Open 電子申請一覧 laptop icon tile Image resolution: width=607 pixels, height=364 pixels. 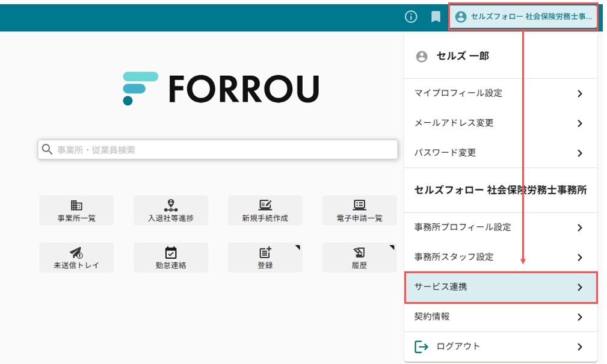point(359,210)
